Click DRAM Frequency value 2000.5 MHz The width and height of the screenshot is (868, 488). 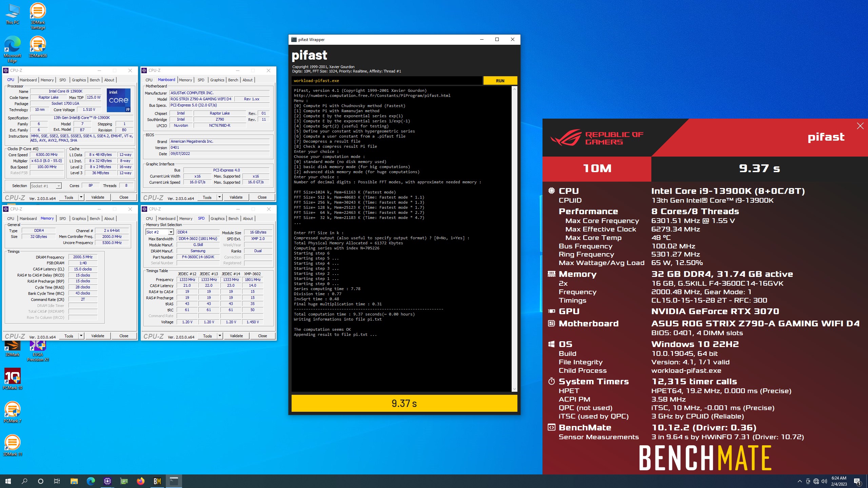coord(83,257)
